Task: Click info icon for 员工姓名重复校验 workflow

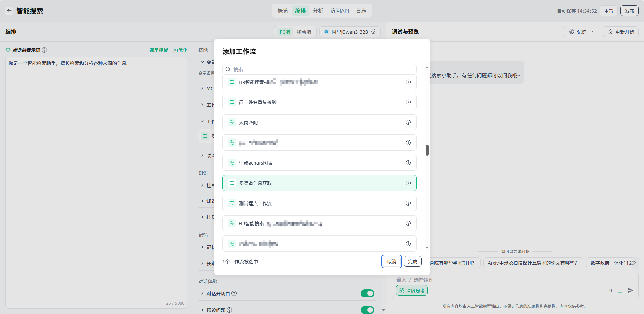Action: (x=408, y=102)
